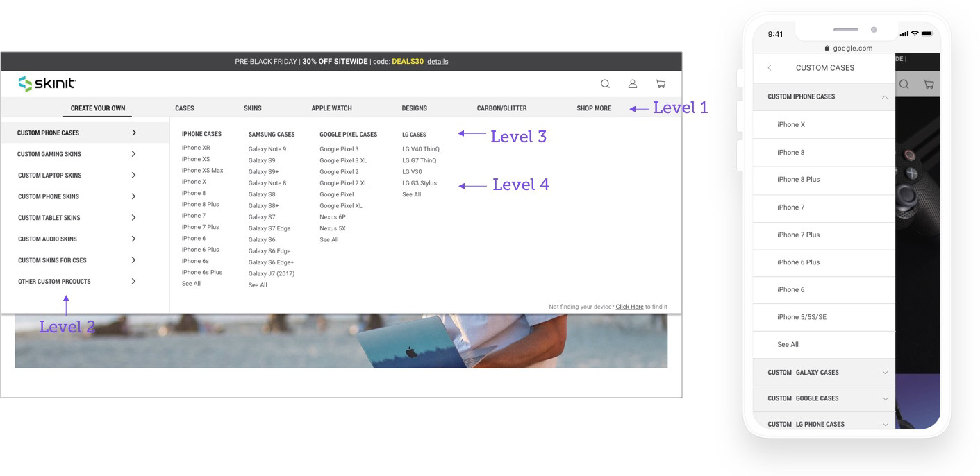The image size is (980, 476).
Task: Tap iPhone 7 Plus in mobile menu
Action: [824, 235]
